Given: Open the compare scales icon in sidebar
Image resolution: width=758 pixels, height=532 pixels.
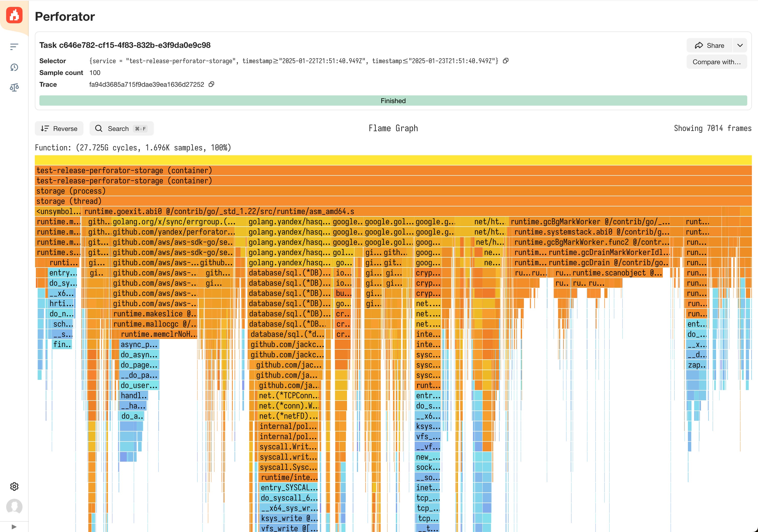Looking at the screenshot, I should [14, 87].
